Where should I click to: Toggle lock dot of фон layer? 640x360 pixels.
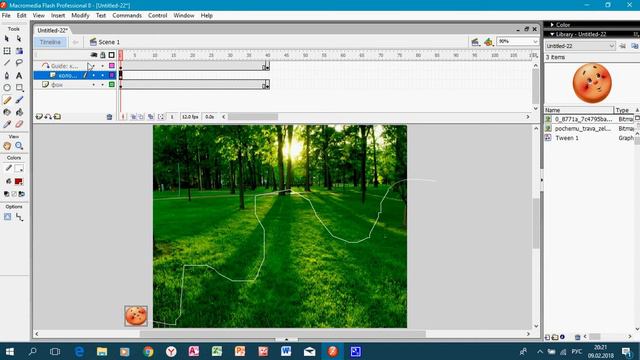102,85
